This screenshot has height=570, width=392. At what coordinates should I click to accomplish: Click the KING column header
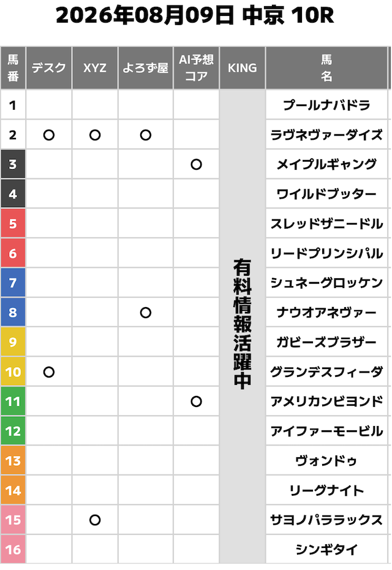pyautogui.click(x=243, y=68)
